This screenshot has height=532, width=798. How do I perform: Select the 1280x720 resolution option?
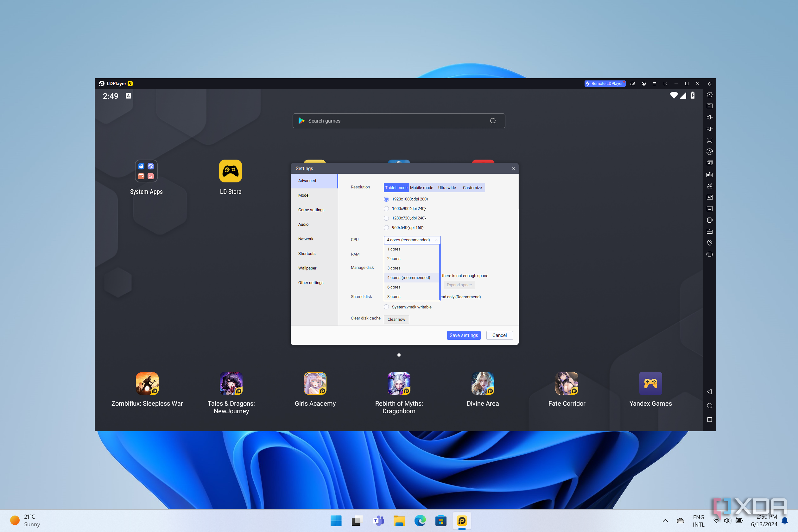coord(386,218)
